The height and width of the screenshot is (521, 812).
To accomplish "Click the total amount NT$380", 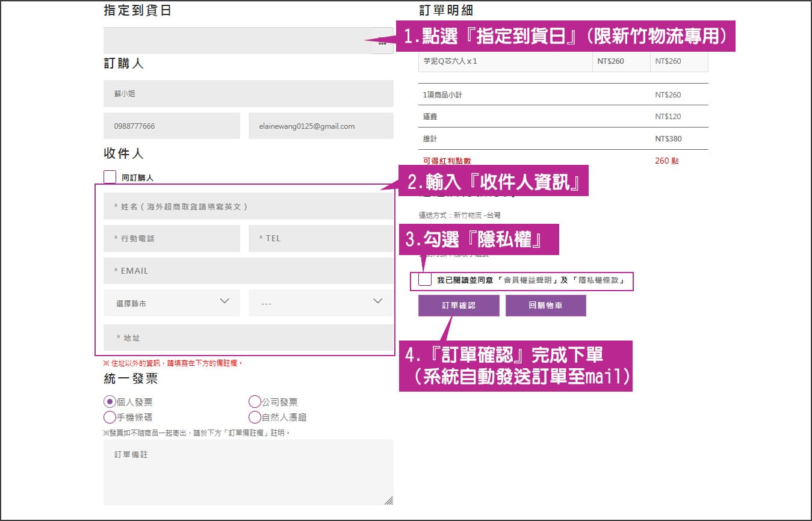I will pyautogui.click(x=668, y=139).
